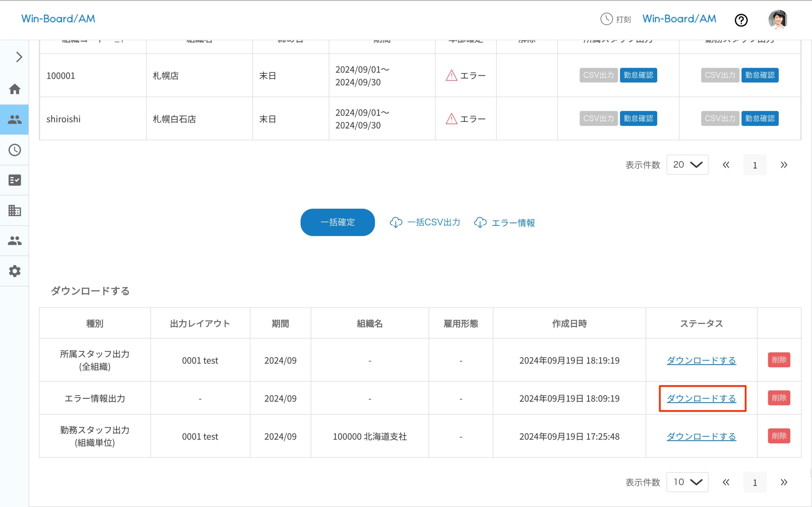Image resolution: width=812 pixels, height=507 pixels.
Task: Click the help question mark icon in header
Action: (741, 20)
